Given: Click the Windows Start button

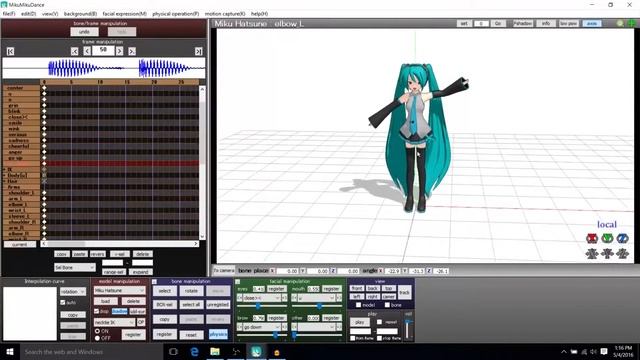Looking at the screenshot, I should click(x=10, y=351).
